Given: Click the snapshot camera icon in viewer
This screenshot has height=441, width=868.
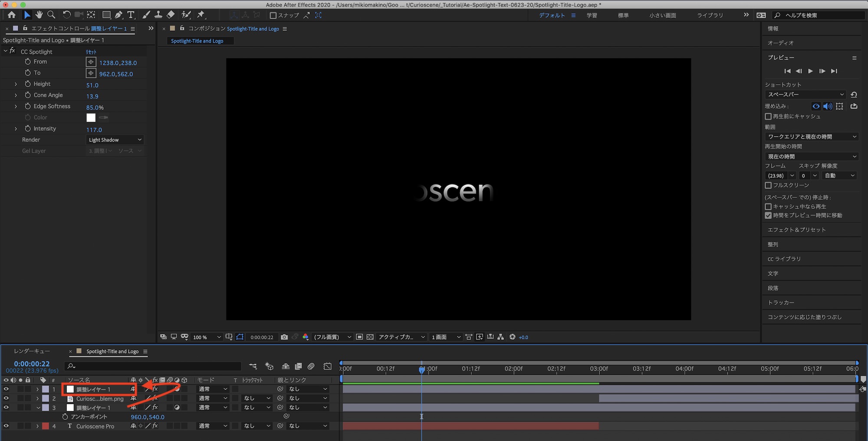Looking at the screenshot, I should point(284,337).
